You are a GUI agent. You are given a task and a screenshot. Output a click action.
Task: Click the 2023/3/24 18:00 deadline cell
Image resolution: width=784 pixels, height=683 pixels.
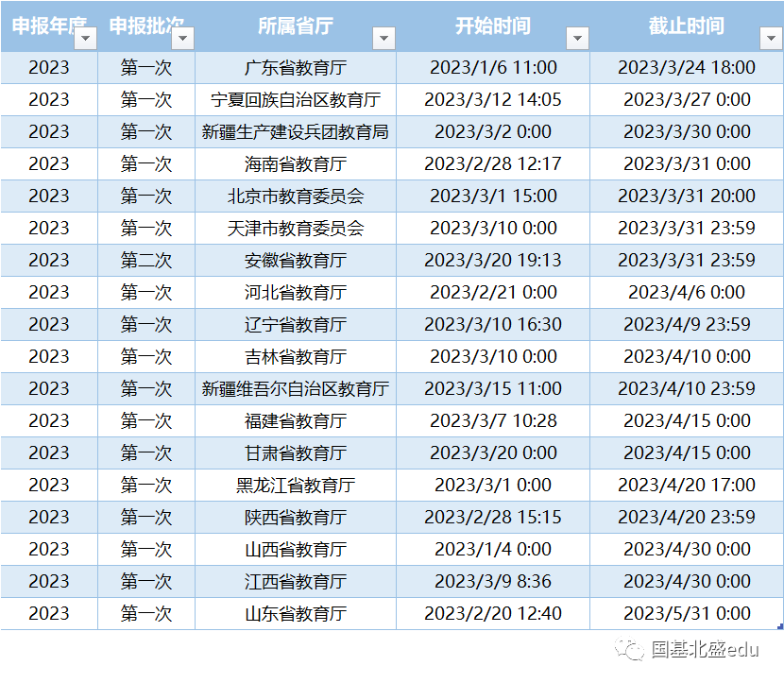685,68
